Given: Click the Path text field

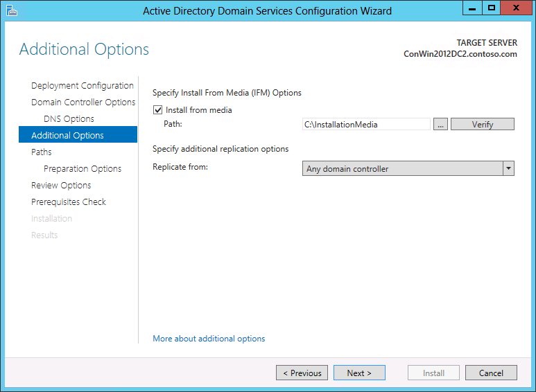Looking at the screenshot, I should (x=366, y=124).
